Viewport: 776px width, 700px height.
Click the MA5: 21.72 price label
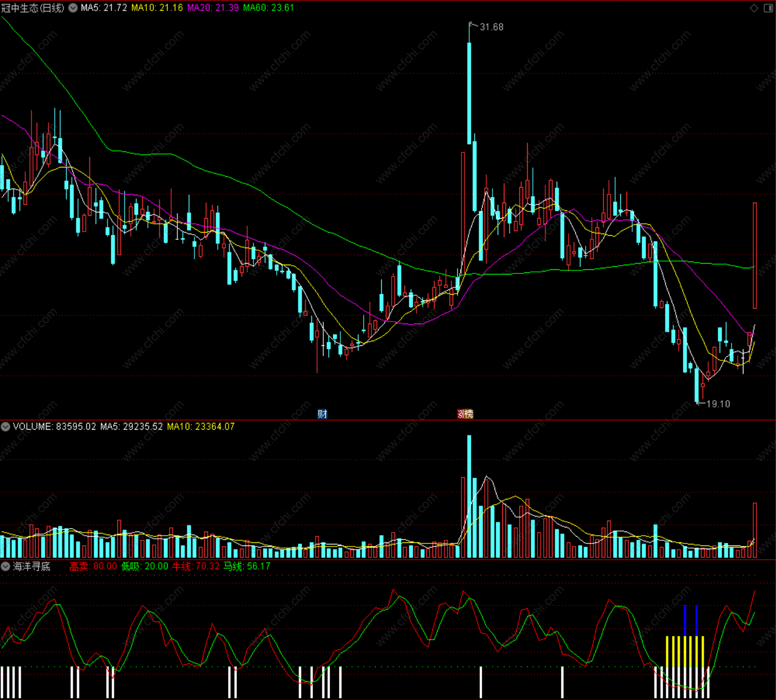pos(103,8)
